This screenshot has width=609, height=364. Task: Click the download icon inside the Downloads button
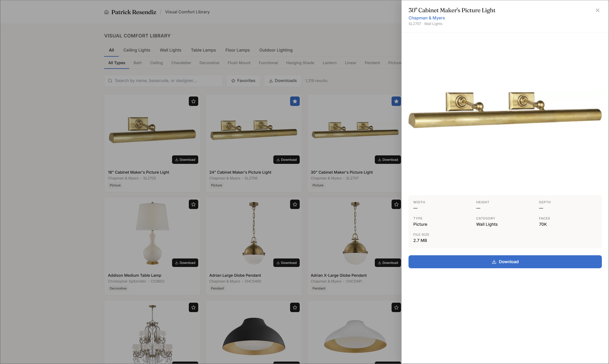pyautogui.click(x=271, y=81)
